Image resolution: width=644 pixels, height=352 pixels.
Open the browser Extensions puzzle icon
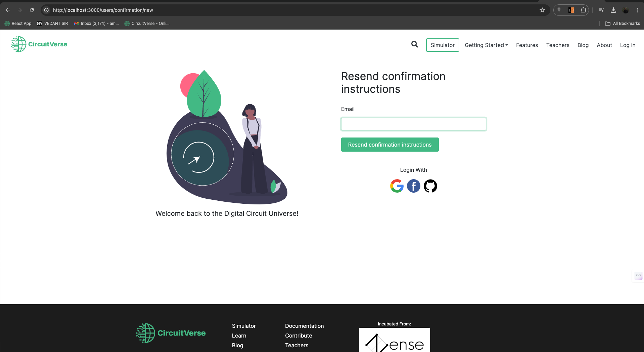pyautogui.click(x=583, y=10)
